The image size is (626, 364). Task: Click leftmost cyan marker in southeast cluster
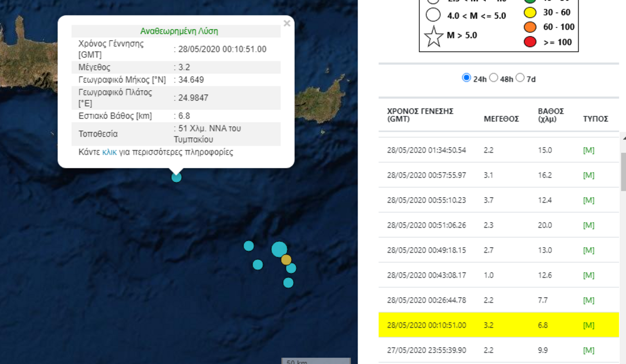point(249,246)
